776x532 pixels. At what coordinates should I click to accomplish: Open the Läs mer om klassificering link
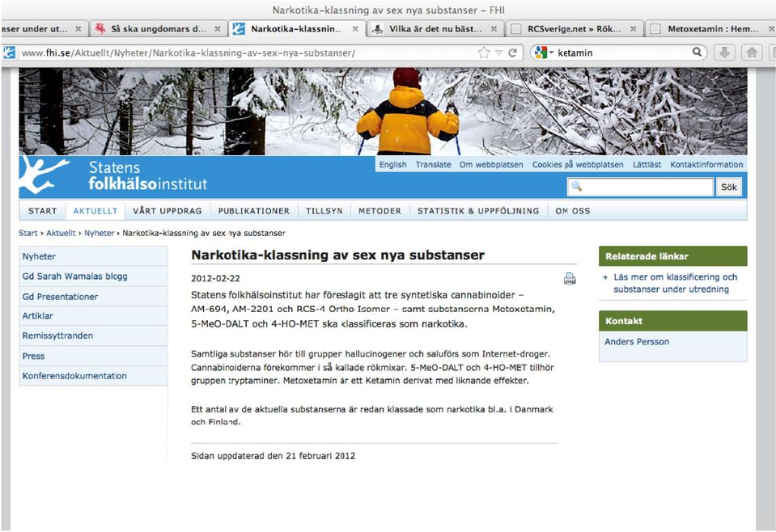pos(675,283)
